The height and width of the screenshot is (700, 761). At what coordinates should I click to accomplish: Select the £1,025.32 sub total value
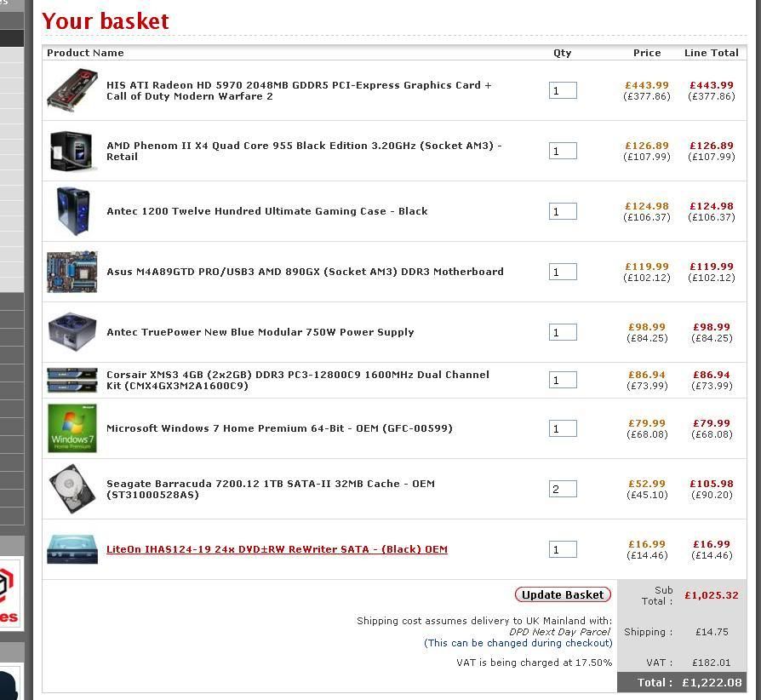712,595
